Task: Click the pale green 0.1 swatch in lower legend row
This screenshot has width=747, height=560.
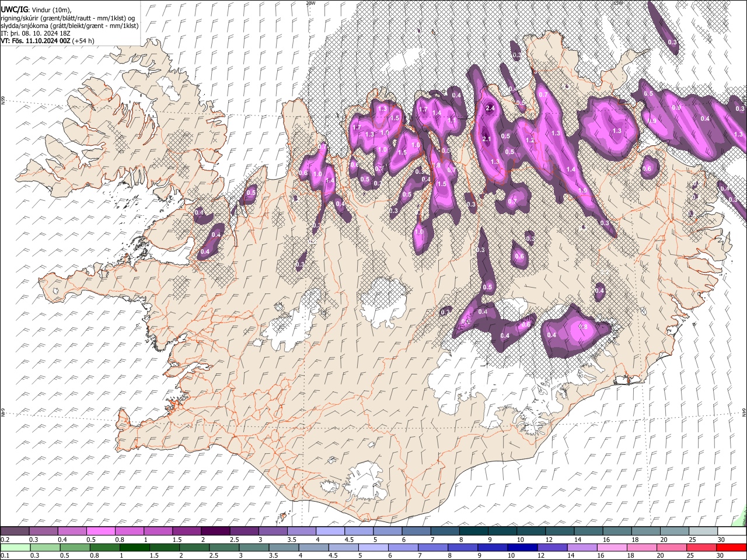Action: coord(15,547)
